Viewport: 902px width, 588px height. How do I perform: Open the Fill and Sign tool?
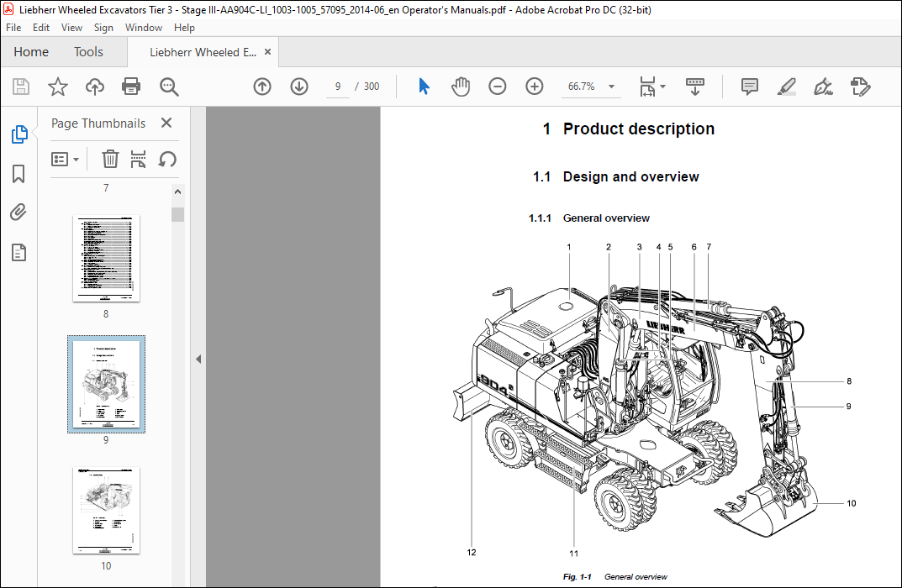[823, 87]
